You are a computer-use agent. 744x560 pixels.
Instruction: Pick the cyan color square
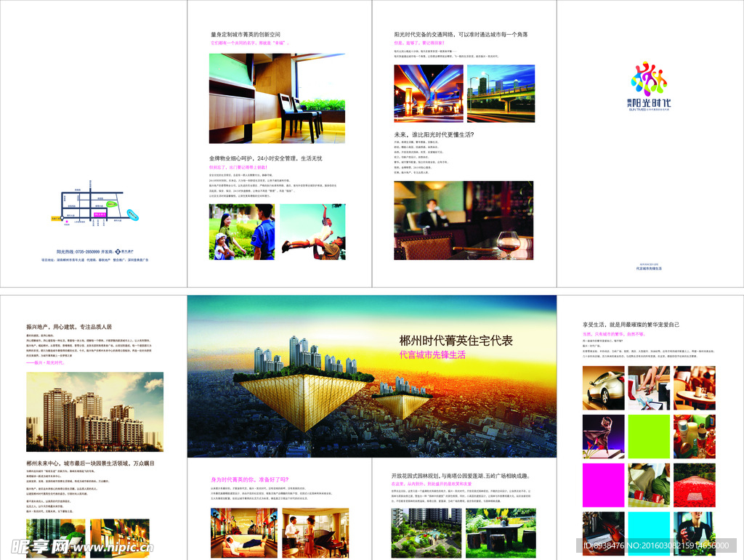(649, 534)
